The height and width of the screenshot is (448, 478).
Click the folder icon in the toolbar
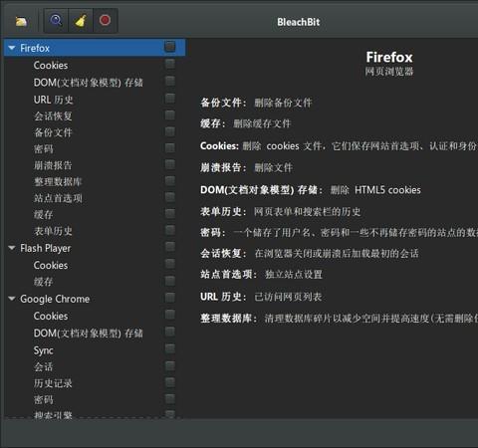pyautogui.click(x=21, y=22)
